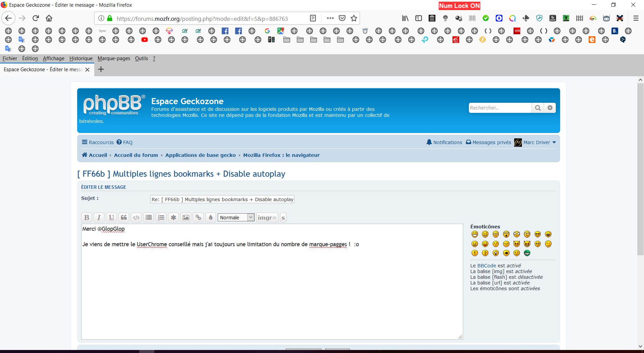Image resolution: width=644 pixels, height=353 pixels.
Task: Insert the yellow question mark emoticon
Action: [x=485, y=253]
